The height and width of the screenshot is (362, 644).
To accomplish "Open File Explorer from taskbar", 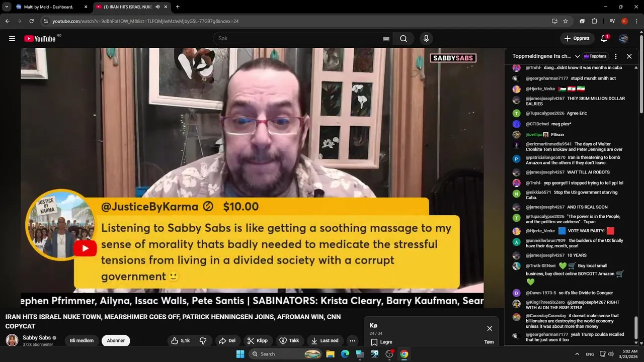I will coord(330,354).
